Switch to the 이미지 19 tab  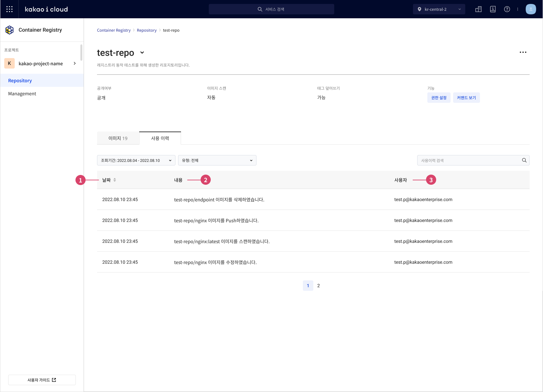(x=118, y=138)
